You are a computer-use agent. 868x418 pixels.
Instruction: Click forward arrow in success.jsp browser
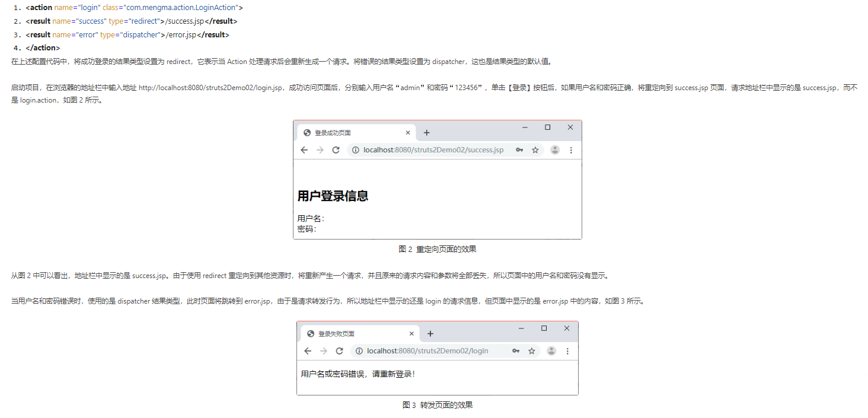coord(320,150)
